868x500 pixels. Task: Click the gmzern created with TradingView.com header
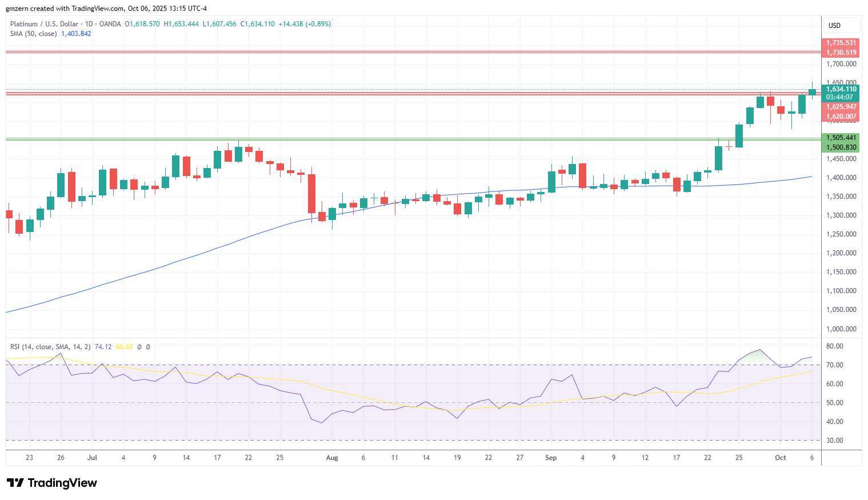coord(106,9)
